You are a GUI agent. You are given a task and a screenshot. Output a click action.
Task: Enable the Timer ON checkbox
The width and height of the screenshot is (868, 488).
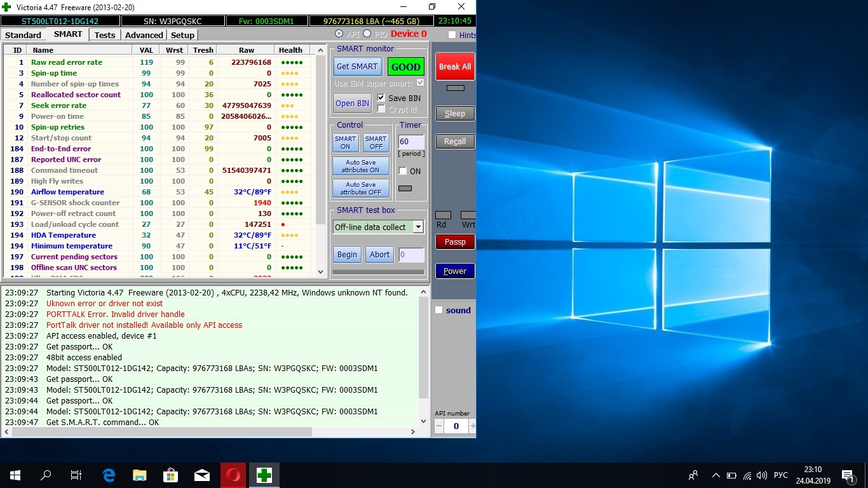[x=403, y=171]
